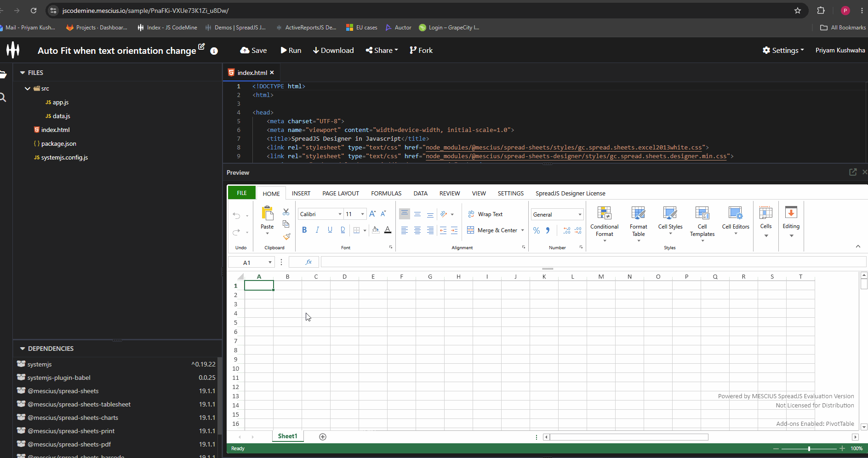Click the Paste clipboard icon
The width and height of the screenshot is (868, 458).
[x=267, y=213]
